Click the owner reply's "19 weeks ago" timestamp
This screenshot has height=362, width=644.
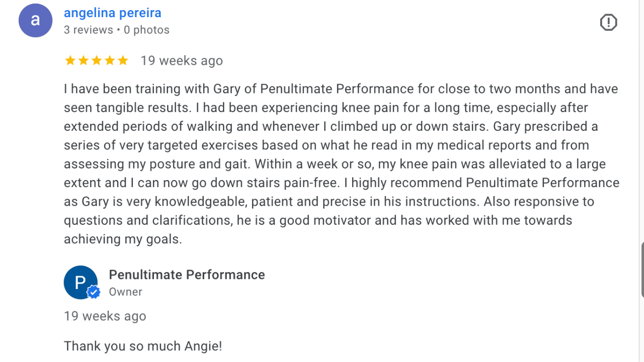[x=105, y=316]
